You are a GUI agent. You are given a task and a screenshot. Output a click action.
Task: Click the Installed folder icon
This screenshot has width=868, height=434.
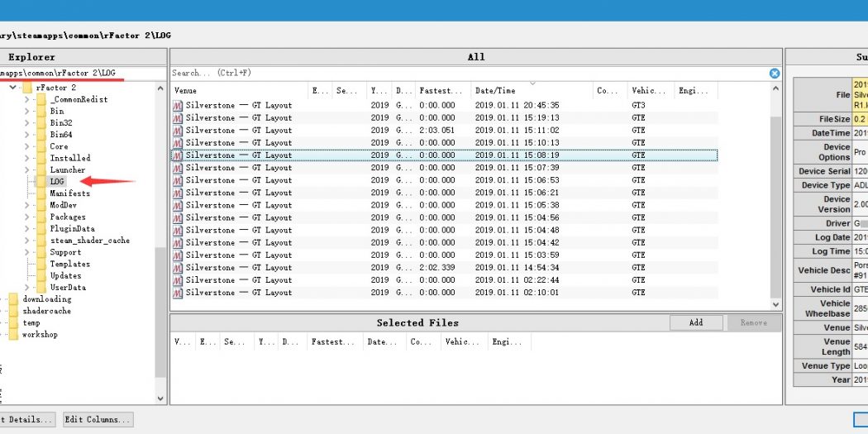click(41, 158)
